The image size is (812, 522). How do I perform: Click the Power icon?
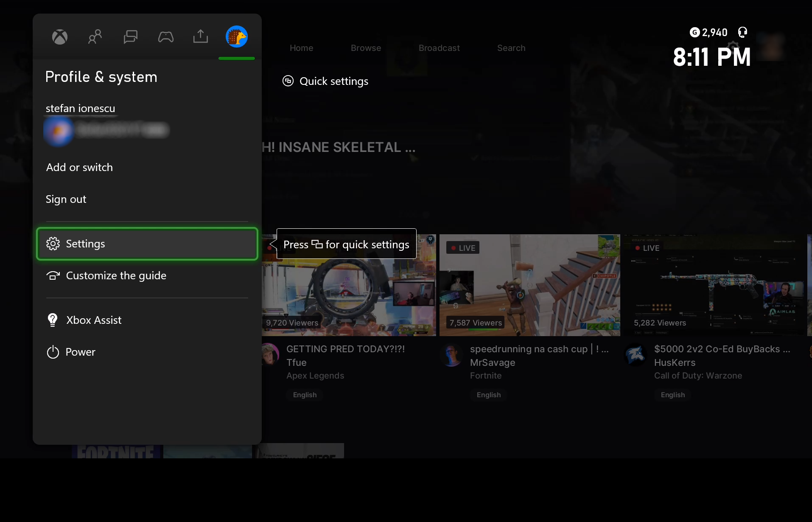point(53,352)
